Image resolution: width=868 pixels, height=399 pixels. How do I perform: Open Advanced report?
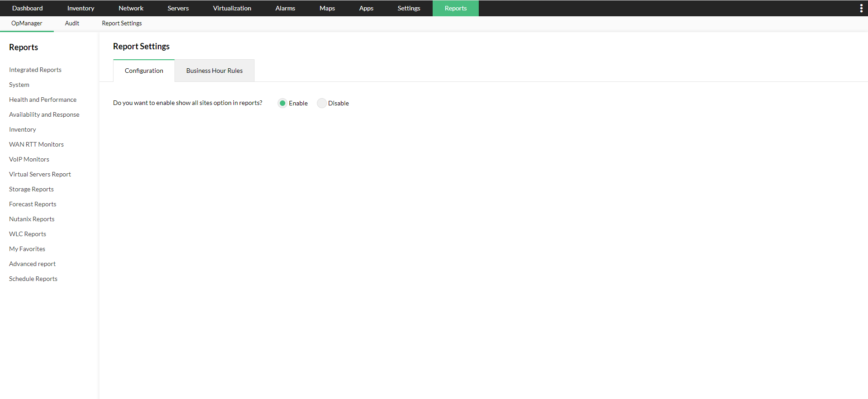pos(32,264)
